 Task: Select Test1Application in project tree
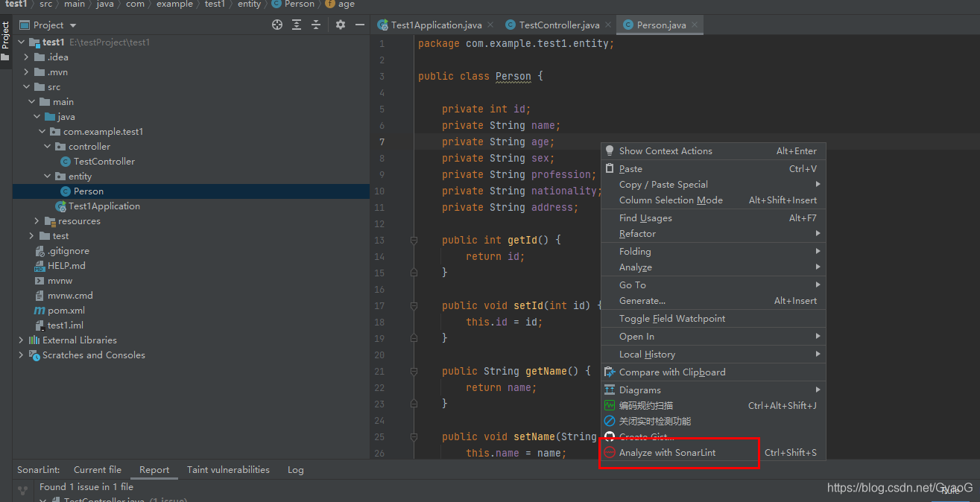click(x=104, y=206)
